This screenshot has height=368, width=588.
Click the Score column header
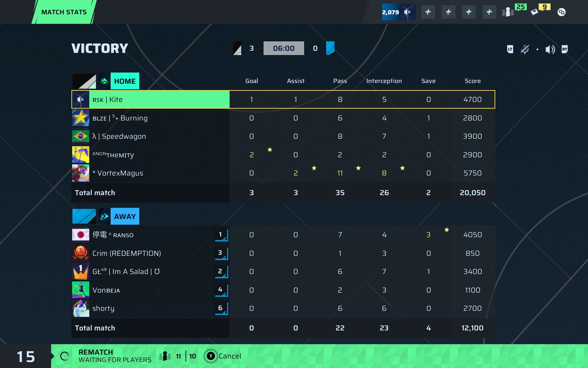pyautogui.click(x=472, y=81)
